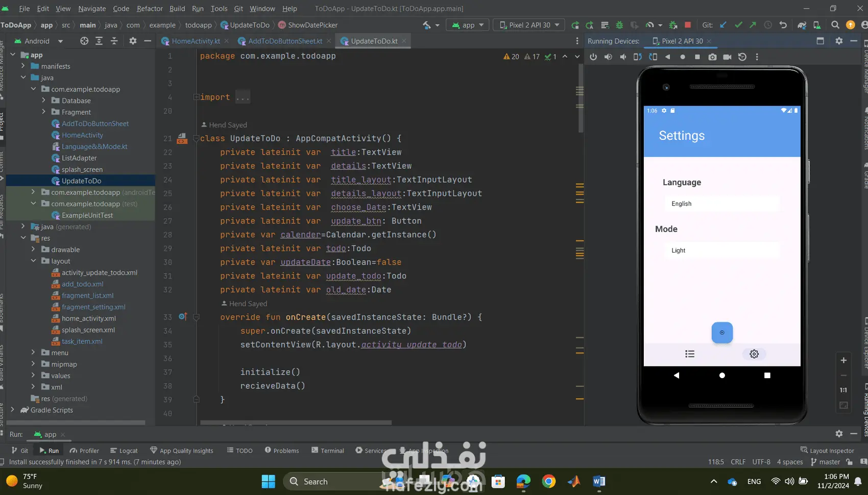Toggle the Git tool window button
Image resolution: width=868 pixels, height=495 pixels.
click(20, 451)
